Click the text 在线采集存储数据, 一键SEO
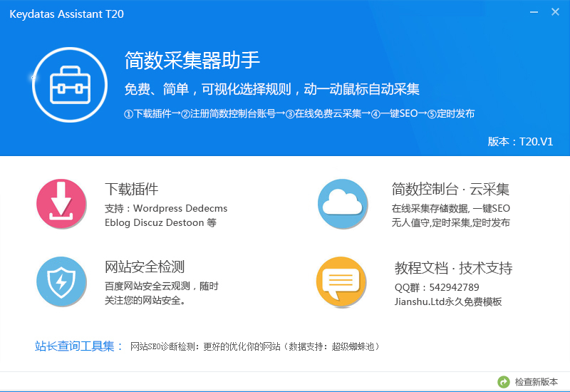Image resolution: width=570 pixels, height=392 pixels. (451, 208)
